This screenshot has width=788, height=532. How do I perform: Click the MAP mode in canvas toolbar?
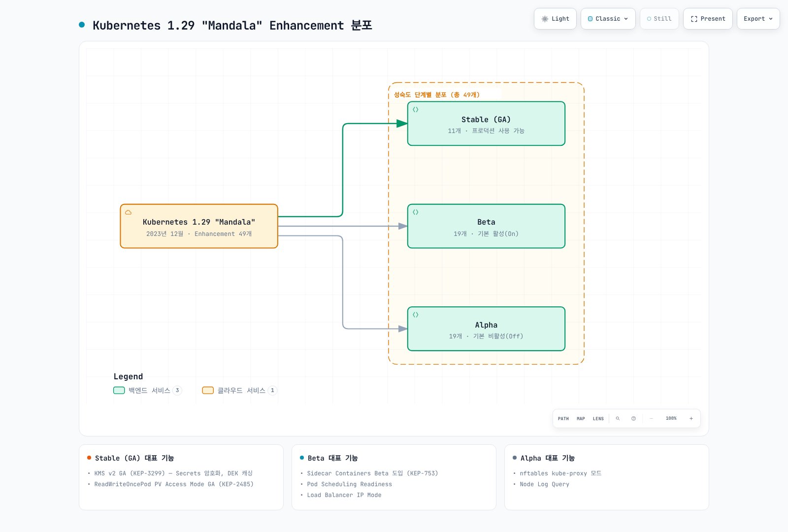pyautogui.click(x=581, y=419)
